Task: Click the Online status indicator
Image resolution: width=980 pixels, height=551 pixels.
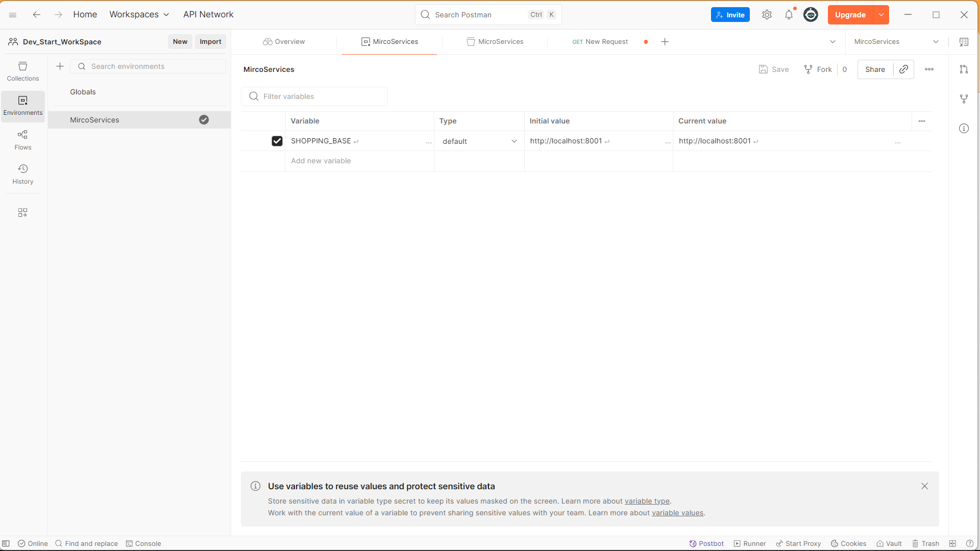Action: click(x=33, y=543)
